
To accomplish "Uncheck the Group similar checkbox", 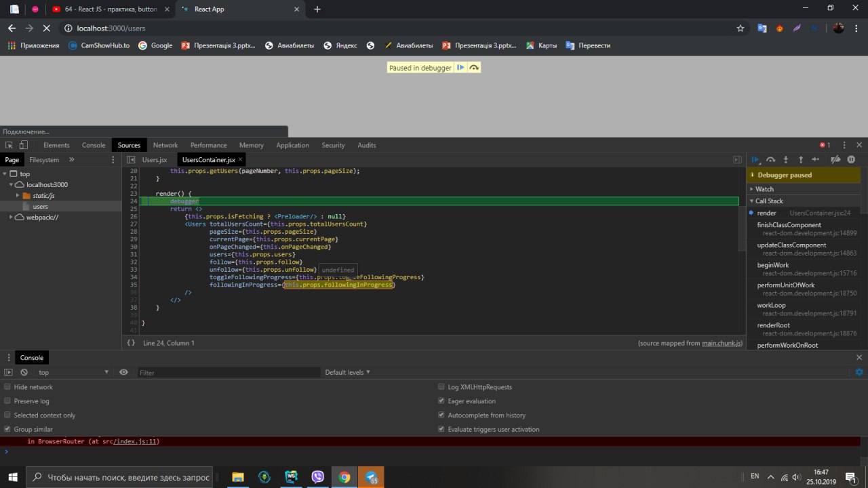I will coord(7,429).
